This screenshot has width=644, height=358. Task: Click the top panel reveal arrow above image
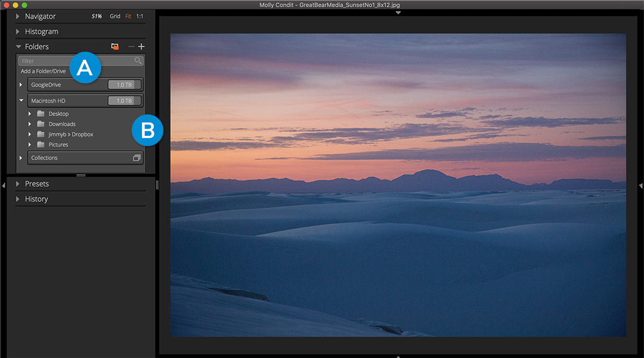coord(398,13)
